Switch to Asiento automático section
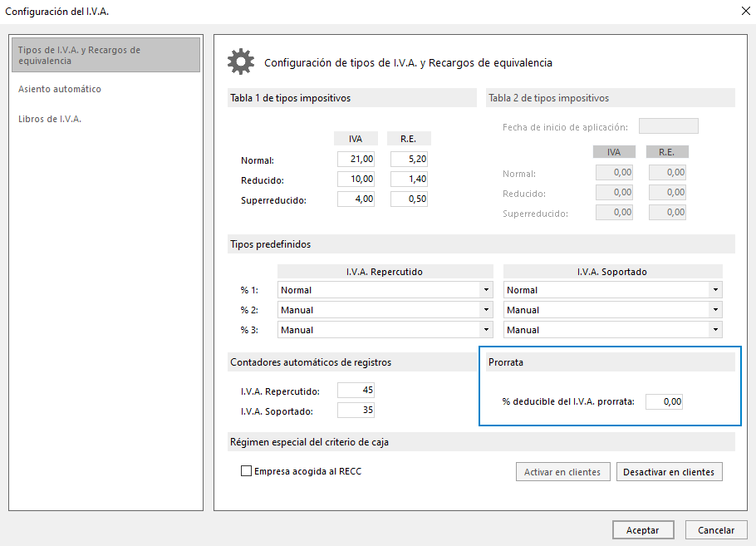756x546 pixels. click(x=60, y=89)
